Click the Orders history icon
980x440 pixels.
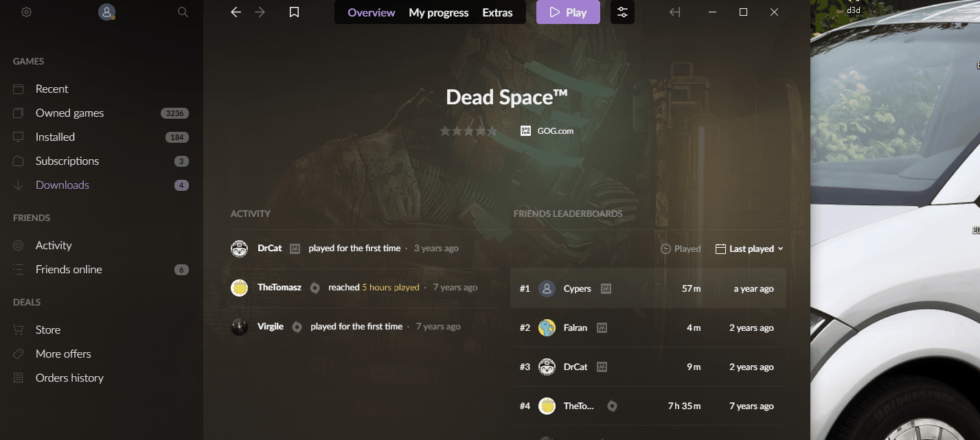(x=19, y=378)
